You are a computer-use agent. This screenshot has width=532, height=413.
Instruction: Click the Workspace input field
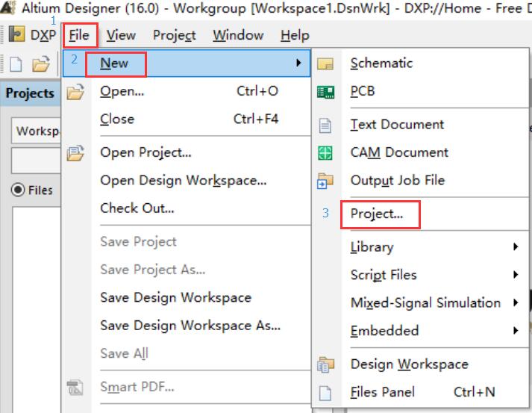(x=37, y=131)
